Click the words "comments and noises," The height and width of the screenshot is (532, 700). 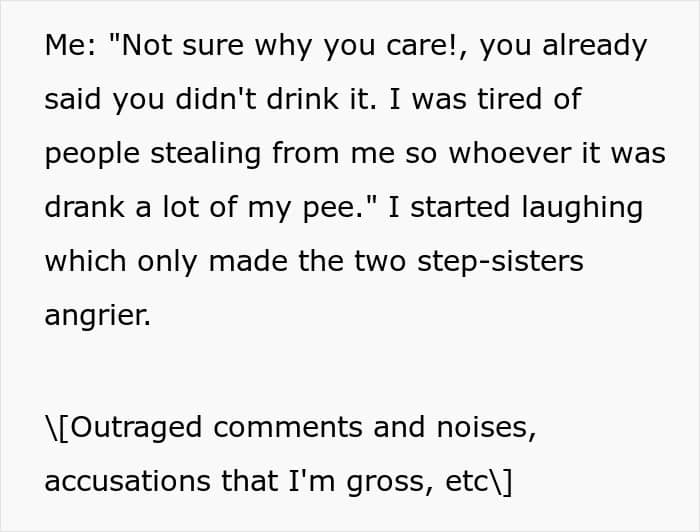tap(375, 427)
